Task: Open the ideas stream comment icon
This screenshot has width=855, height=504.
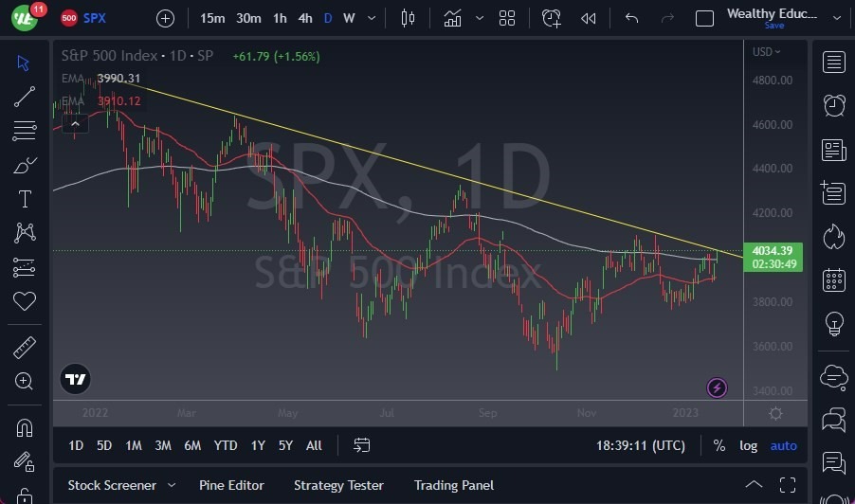Action: tap(834, 462)
